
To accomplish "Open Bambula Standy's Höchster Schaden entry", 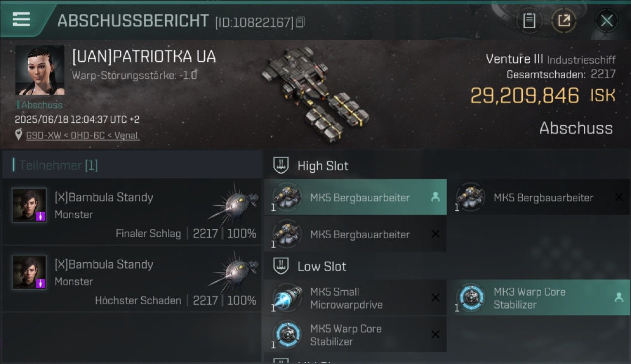I will point(132,279).
